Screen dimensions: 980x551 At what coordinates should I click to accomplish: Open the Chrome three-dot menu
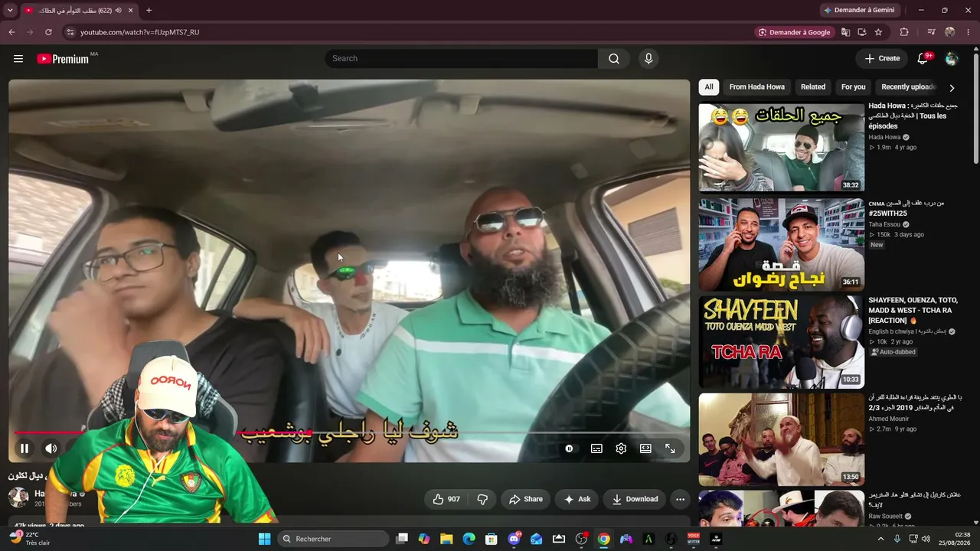point(969,32)
